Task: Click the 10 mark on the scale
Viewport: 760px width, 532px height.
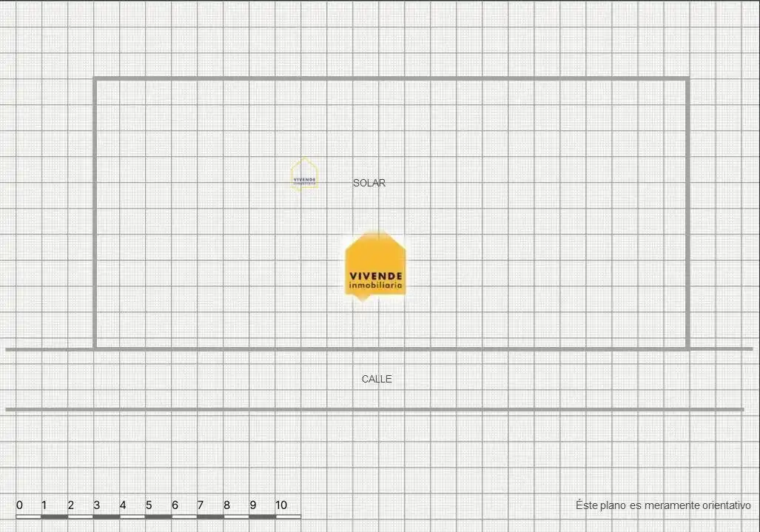Action: click(x=281, y=505)
